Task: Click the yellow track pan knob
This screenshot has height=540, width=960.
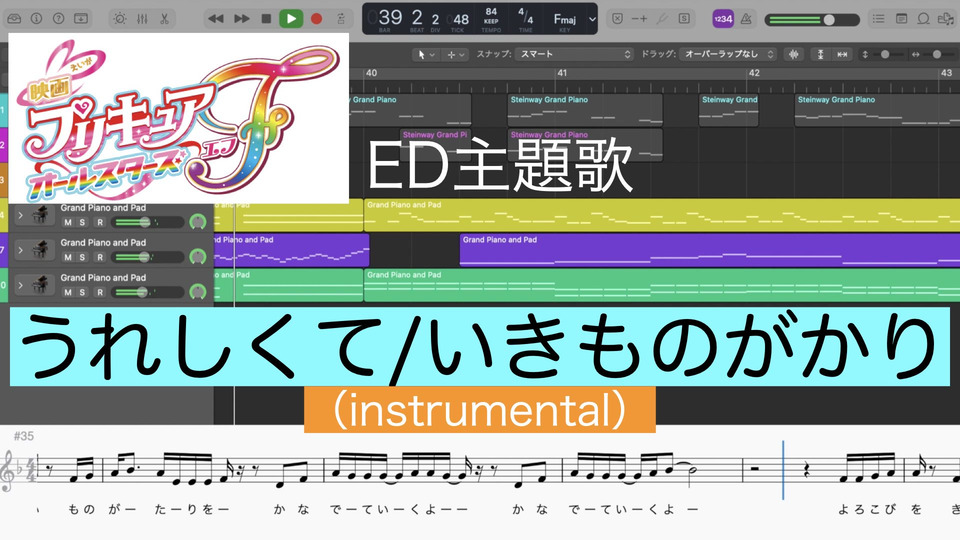Action: tap(198, 222)
